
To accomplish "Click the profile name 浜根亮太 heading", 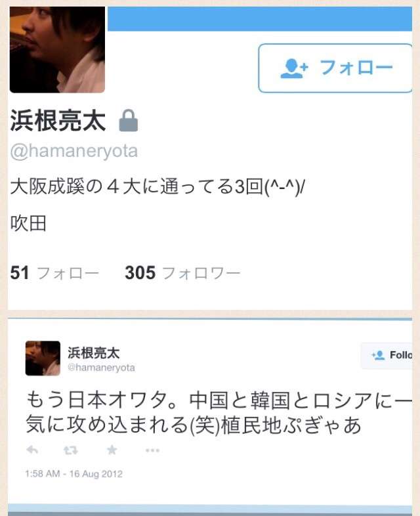I will [x=58, y=120].
